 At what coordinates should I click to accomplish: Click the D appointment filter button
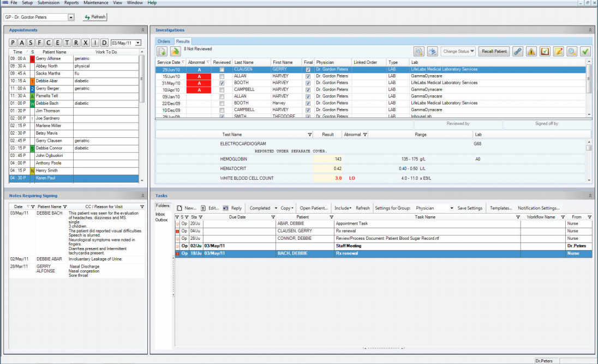[104, 43]
